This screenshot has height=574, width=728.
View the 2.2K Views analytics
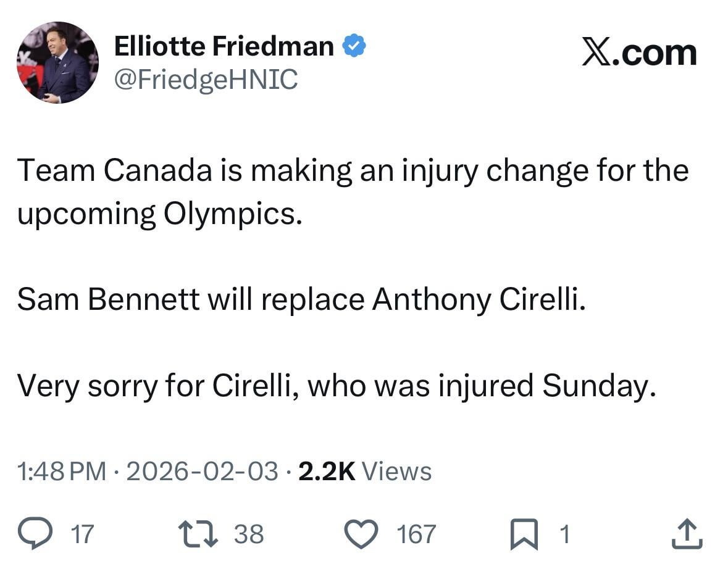[364, 472]
